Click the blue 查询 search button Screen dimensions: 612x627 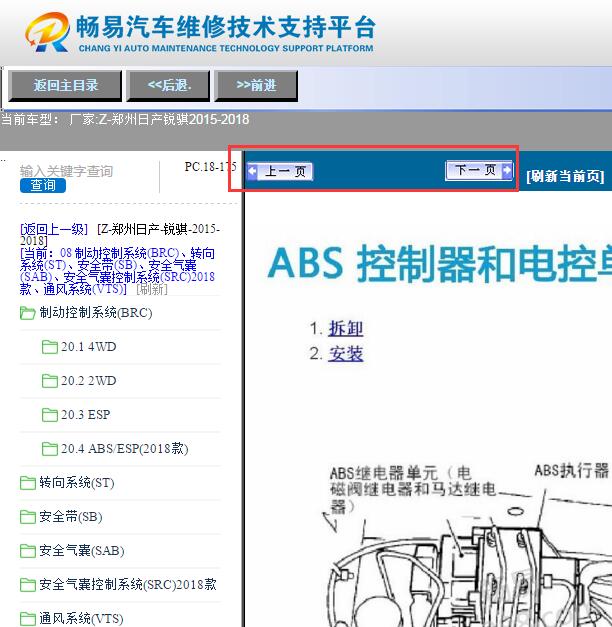43,186
